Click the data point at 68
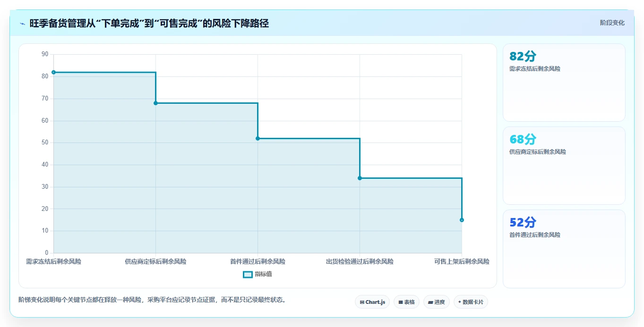The width and height of the screenshot is (644, 327). (156, 103)
